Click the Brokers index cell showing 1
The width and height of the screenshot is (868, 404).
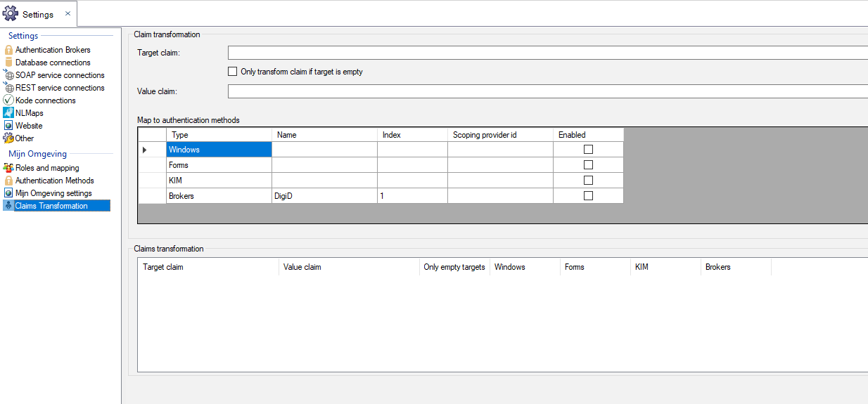(412, 196)
